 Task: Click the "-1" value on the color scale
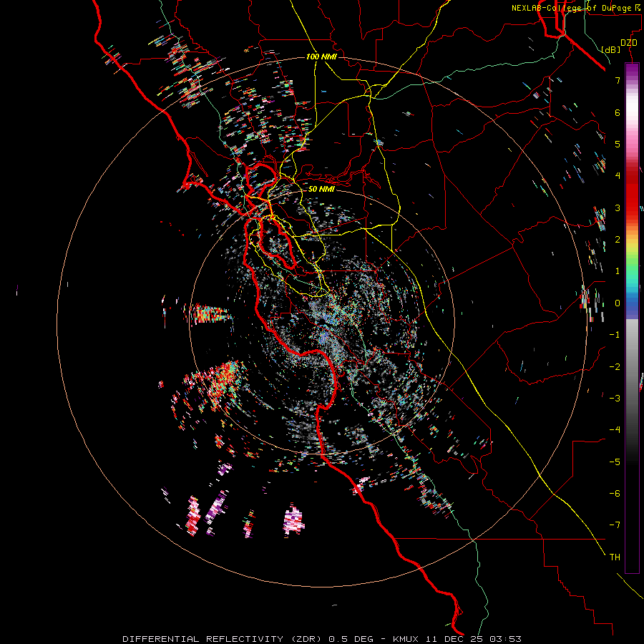click(x=615, y=335)
